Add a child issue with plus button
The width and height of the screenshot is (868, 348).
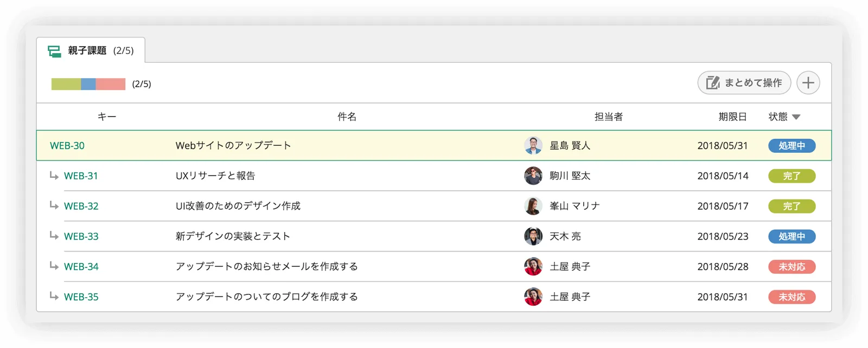[808, 83]
